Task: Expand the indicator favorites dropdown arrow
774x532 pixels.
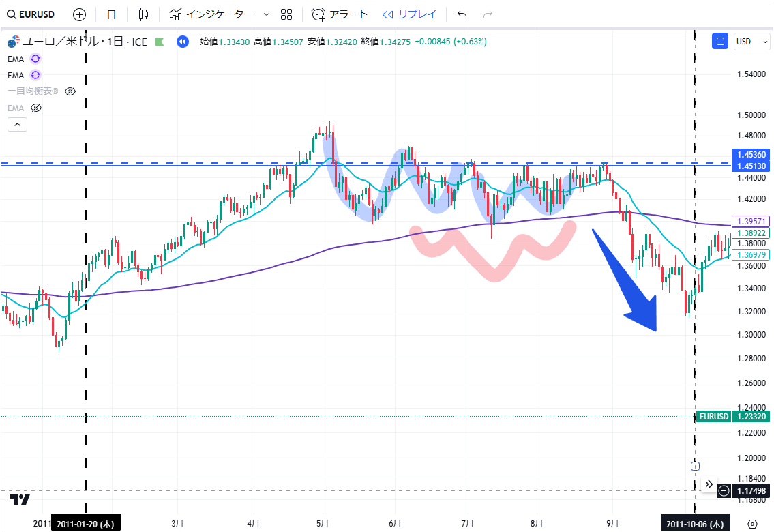Action: pos(266,14)
